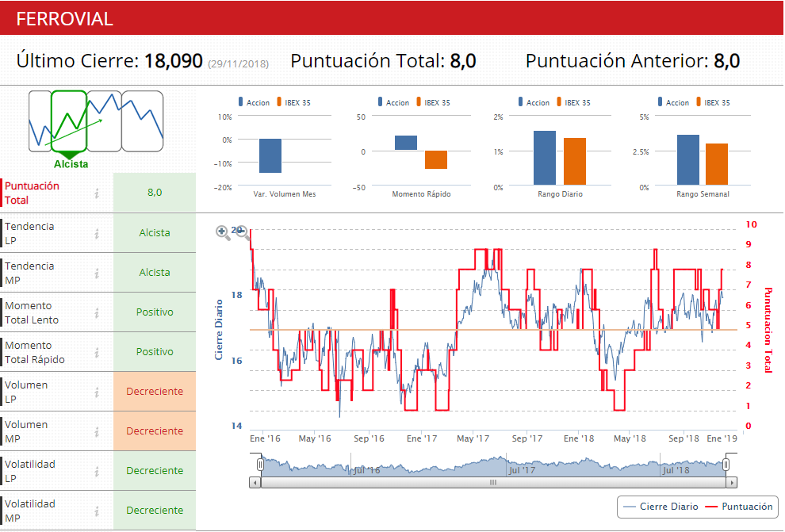The image size is (785, 532).
Task: Click the blue Accion bar in Rango Diario
Action: click(545, 158)
